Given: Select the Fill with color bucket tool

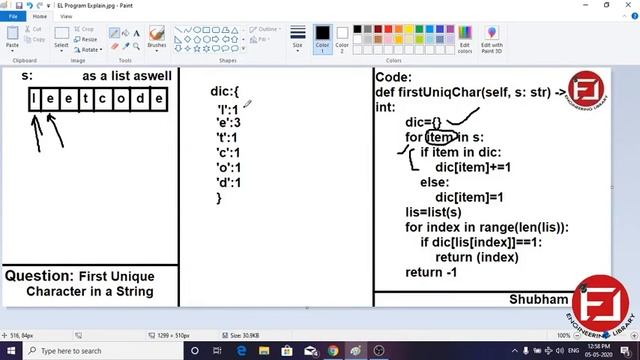Looking at the screenshot, I should [x=126, y=33].
